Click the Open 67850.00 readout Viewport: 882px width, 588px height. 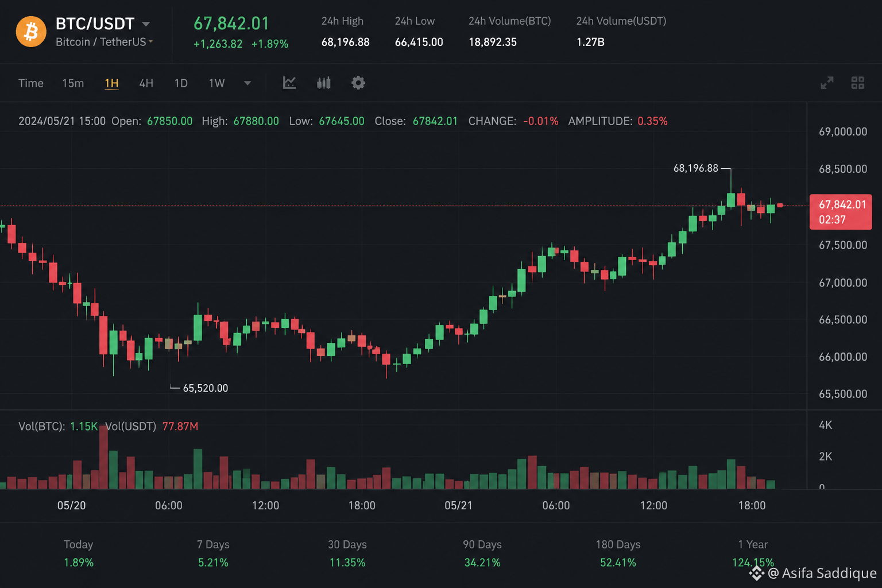coord(152,121)
